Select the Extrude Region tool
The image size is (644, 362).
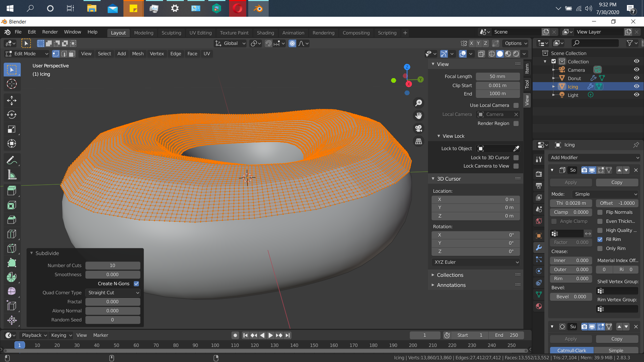pyautogui.click(x=12, y=191)
